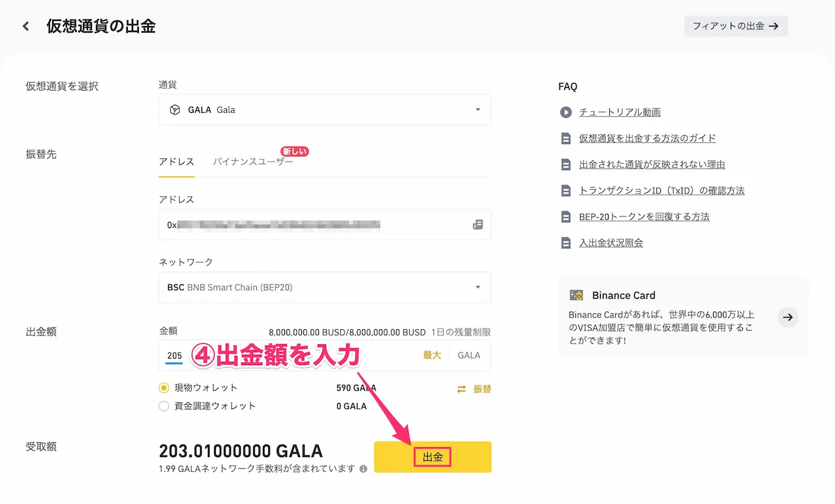This screenshot has width=835, height=504.
Task: Click document icon beside 出金された通貨が反映されない理由
Action: (x=566, y=164)
